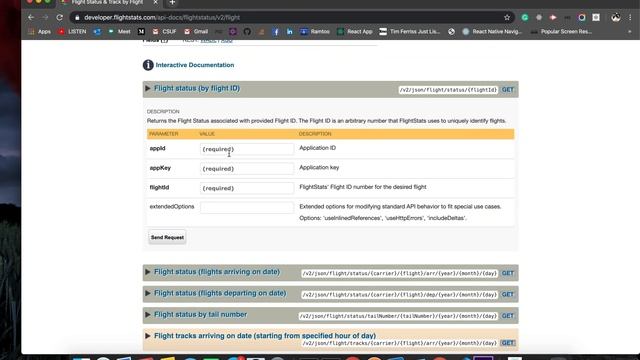Bookmark this page with the star icon
This screenshot has height=360, width=640.
[x=507, y=18]
